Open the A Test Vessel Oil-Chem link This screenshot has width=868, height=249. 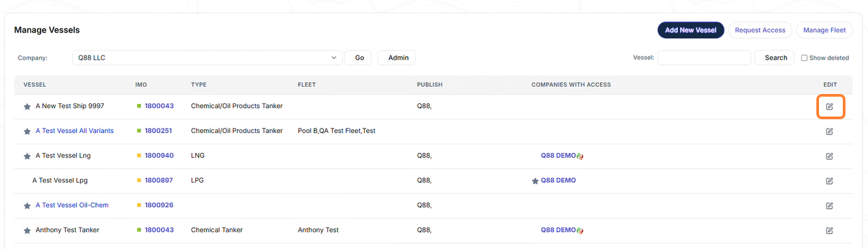click(x=72, y=205)
